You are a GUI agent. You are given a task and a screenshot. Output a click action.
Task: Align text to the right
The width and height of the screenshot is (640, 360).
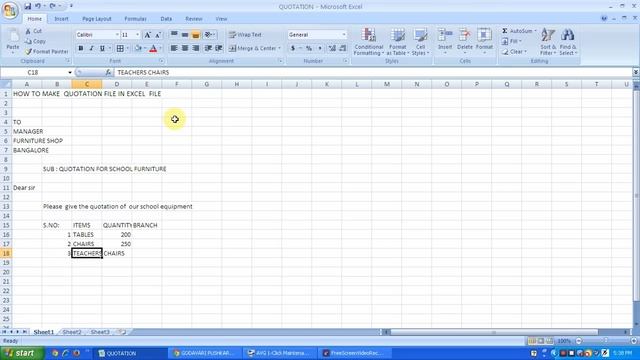(196, 49)
